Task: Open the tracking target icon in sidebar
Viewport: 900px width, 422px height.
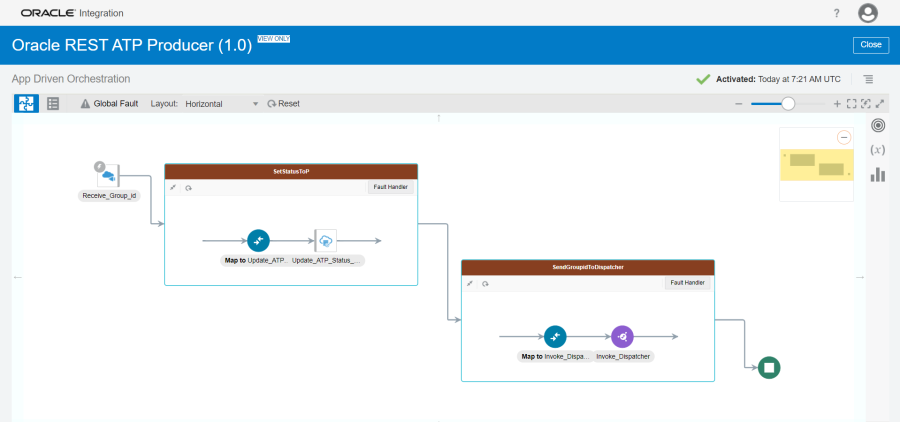Action: click(x=878, y=125)
